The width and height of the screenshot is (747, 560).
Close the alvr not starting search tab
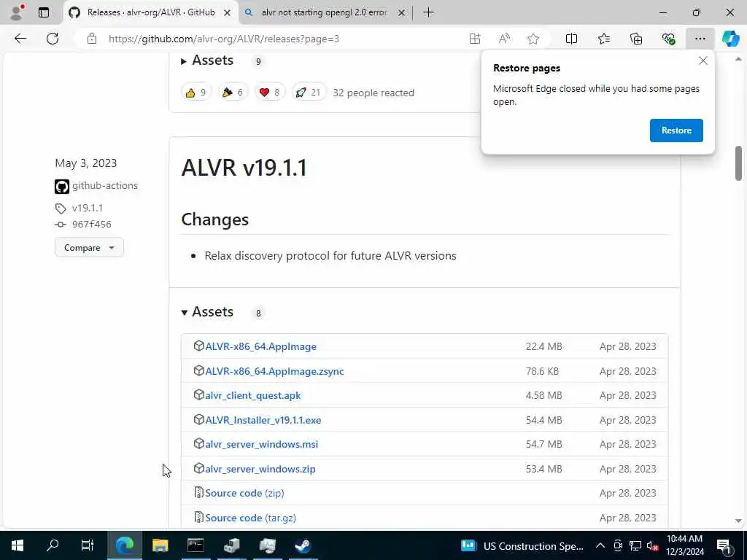pos(401,13)
